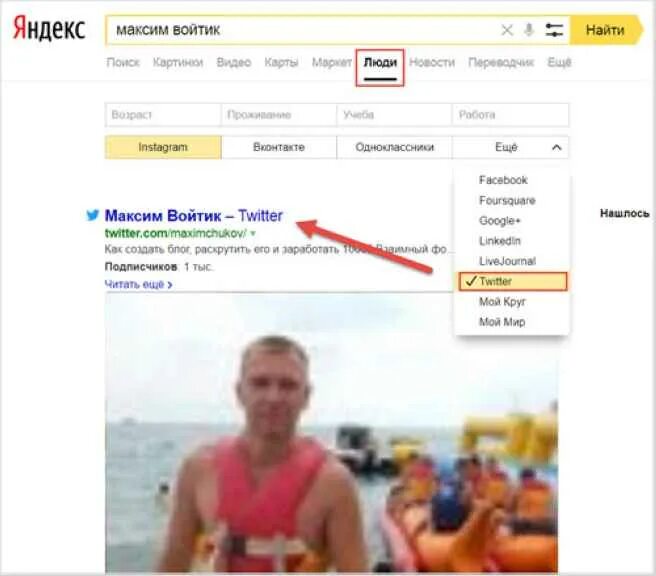656x576 pixels.
Task: Click the Twitter bird icon beside result
Action: pos(92,215)
